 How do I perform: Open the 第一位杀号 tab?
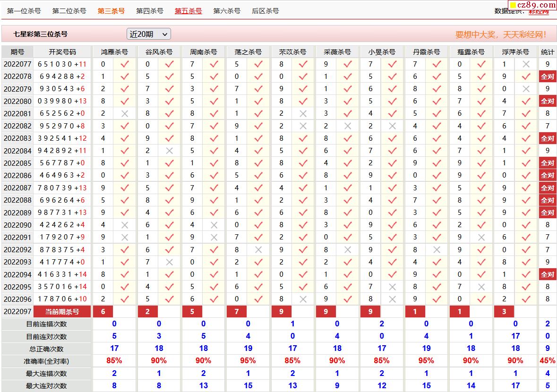pyautogui.click(x=24, y=11)
